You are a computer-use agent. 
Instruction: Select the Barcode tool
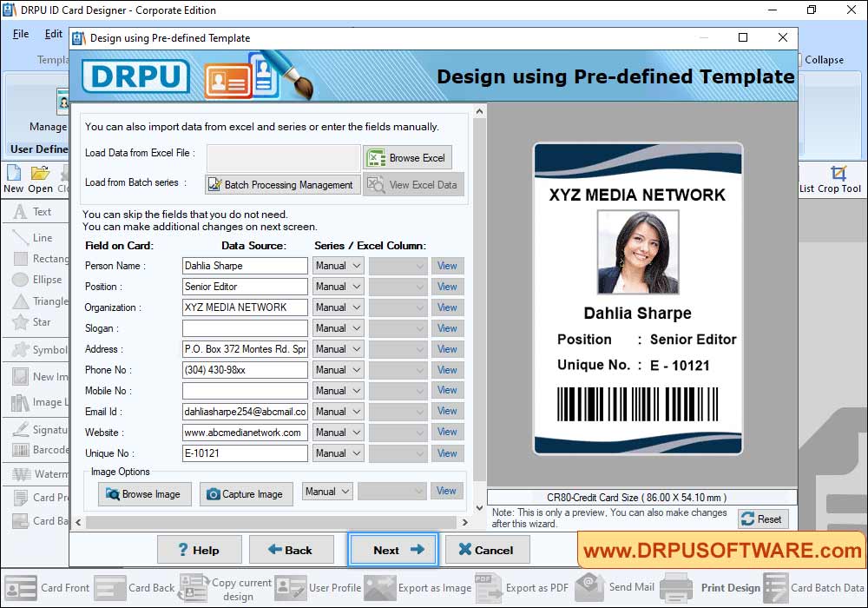[x=39, y=450]
